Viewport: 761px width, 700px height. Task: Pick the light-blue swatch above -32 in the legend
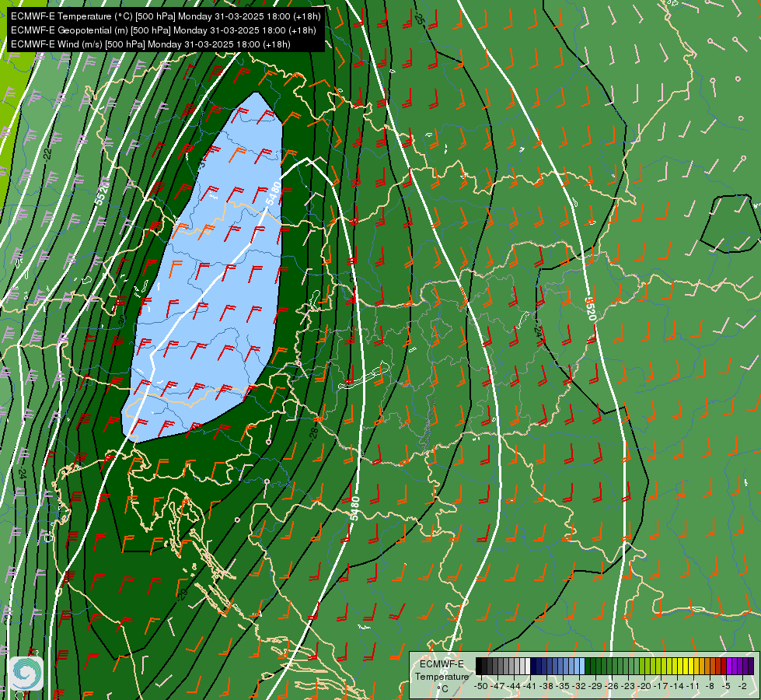[x=582, y=666]
